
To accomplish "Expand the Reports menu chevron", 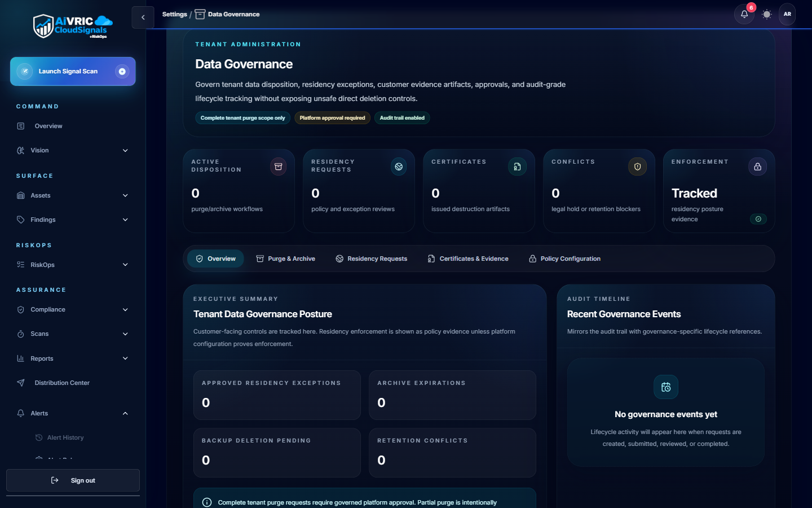I will [x=125, y=358].
